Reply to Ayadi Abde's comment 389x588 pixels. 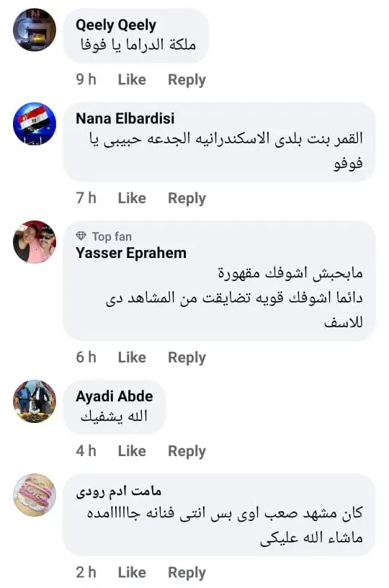coord(187,452)
